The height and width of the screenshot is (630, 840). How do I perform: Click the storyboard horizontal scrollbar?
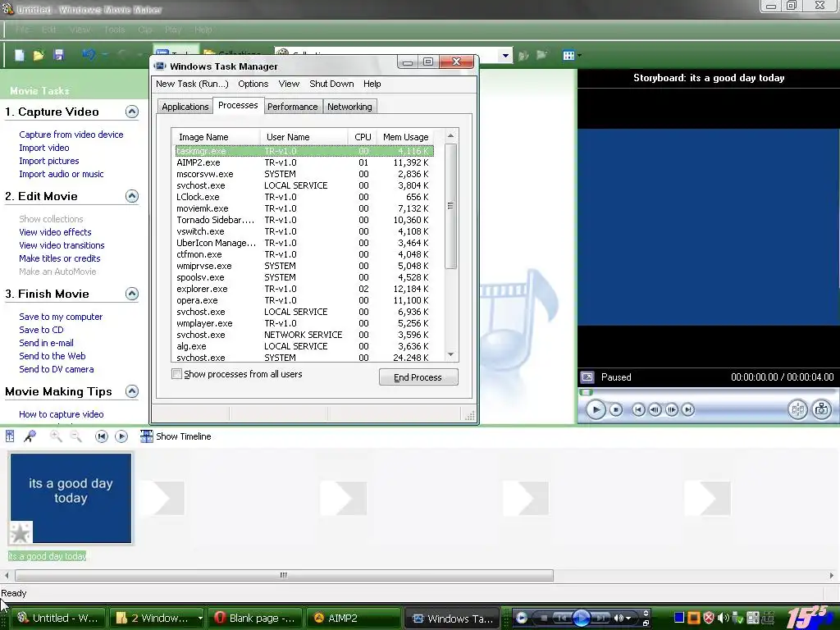284,575
